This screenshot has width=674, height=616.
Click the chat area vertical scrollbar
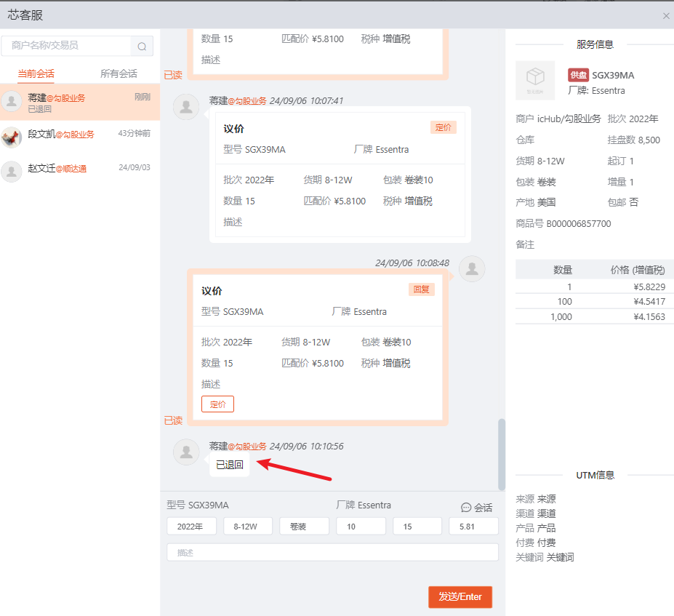click(x=501, y=454)
